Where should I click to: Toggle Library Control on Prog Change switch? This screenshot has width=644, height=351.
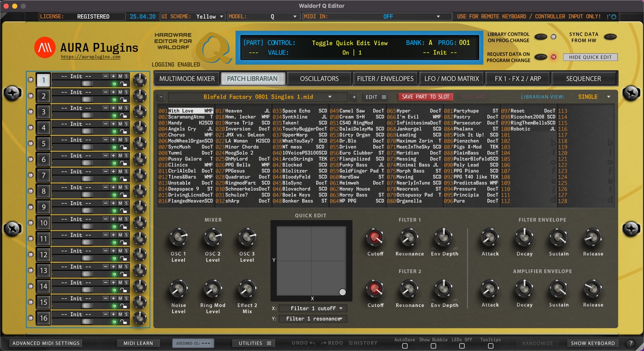click(x=541, y=37)
